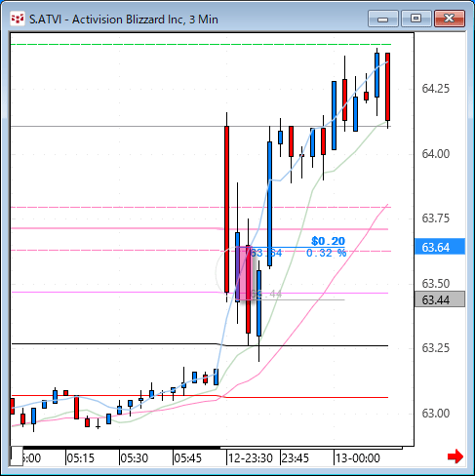475x476 pixels.
Task: Click the blue 63.64 price marker
Action: (440, 247)
